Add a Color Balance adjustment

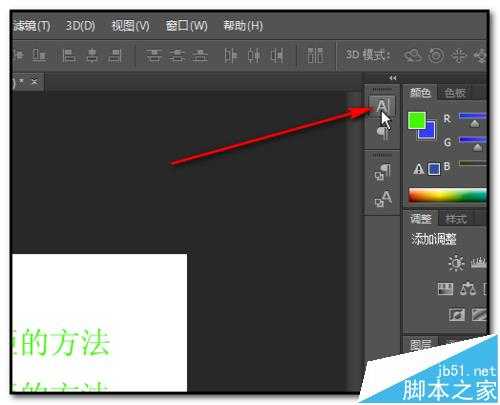click(x=468, y=289)
